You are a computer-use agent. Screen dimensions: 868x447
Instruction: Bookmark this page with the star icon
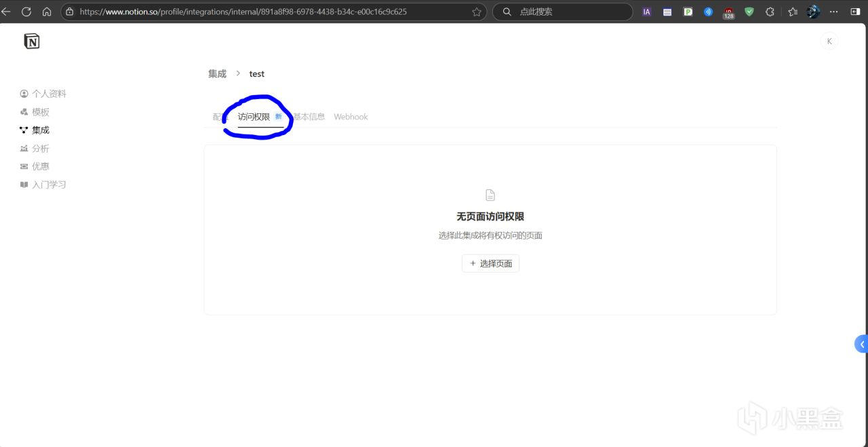click(477, 12)
